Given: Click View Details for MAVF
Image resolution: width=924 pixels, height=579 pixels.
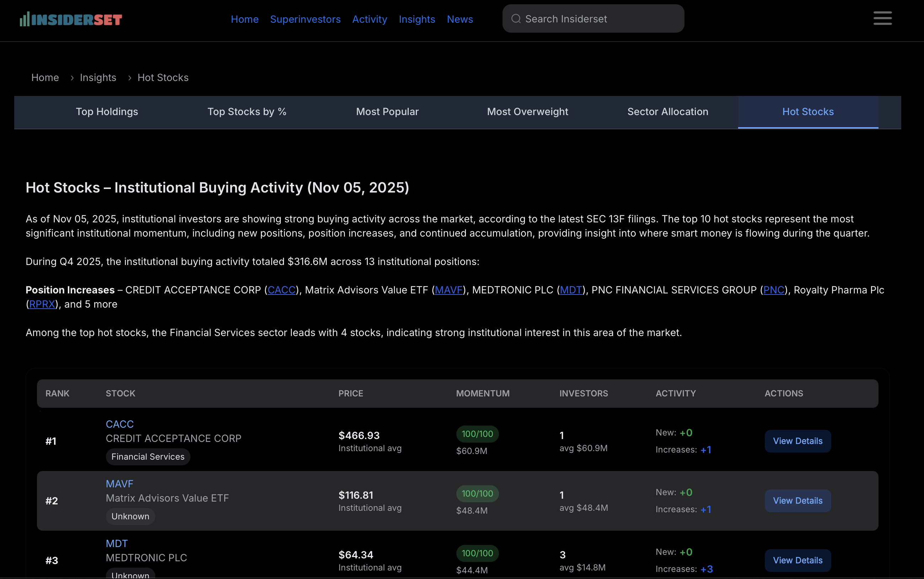Looking at the screenshot, I should (x=797, y=500).
